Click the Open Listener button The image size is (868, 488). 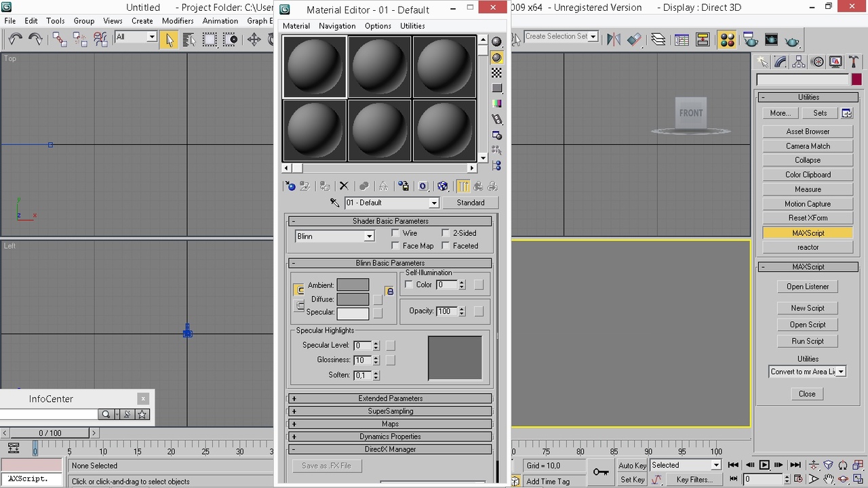pos(807,286)
